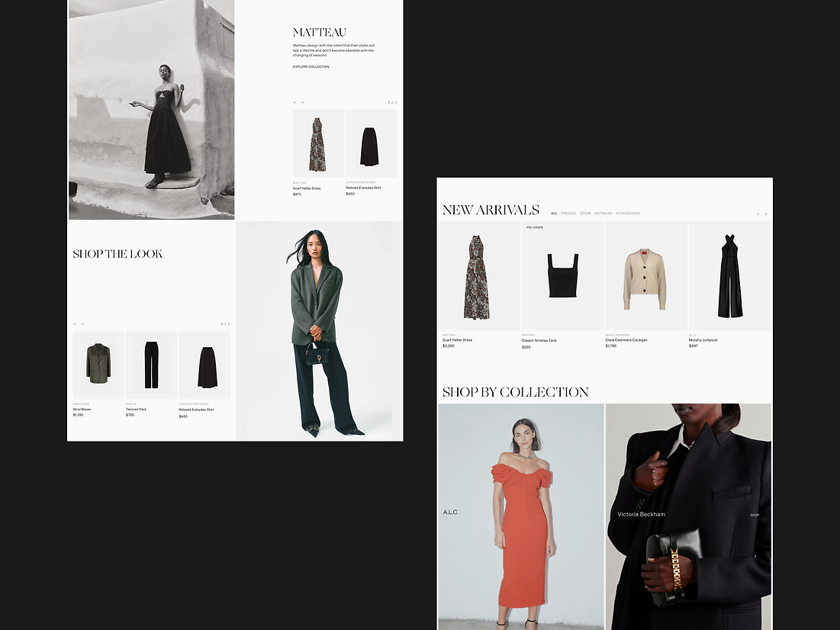Switch to Knitwear filter in New Arrivals
840x630 pixels.
[603, 214]
